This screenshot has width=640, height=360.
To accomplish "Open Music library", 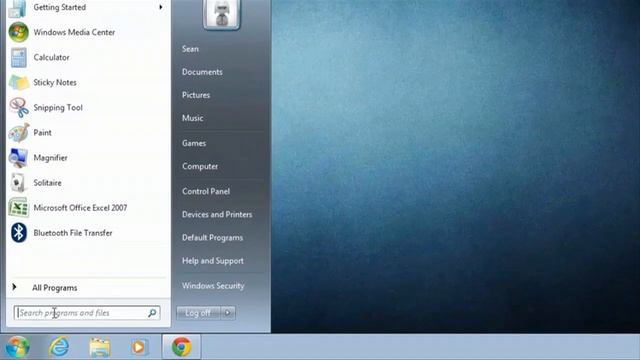I will point(193,118).
